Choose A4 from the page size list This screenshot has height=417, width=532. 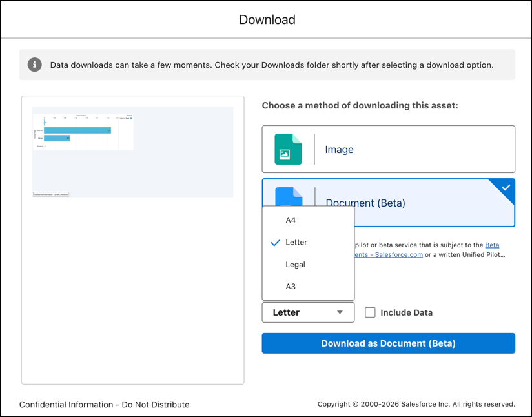[308, 220]
